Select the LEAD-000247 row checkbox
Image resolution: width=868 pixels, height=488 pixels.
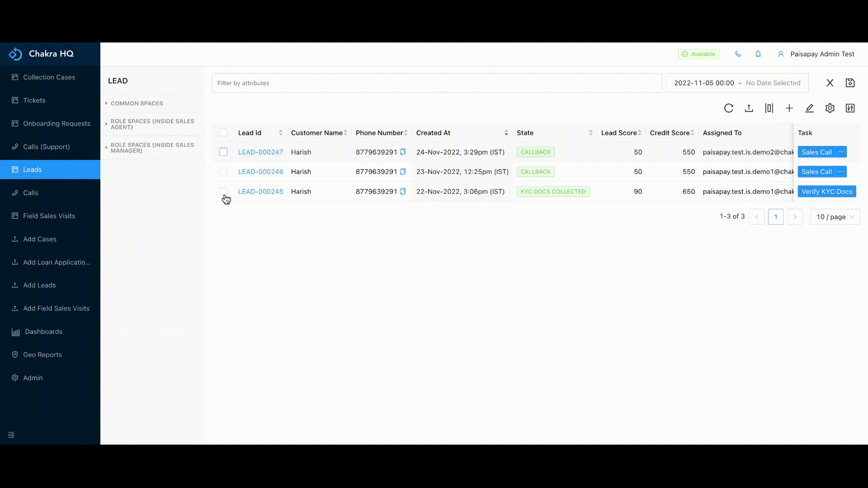223,152
